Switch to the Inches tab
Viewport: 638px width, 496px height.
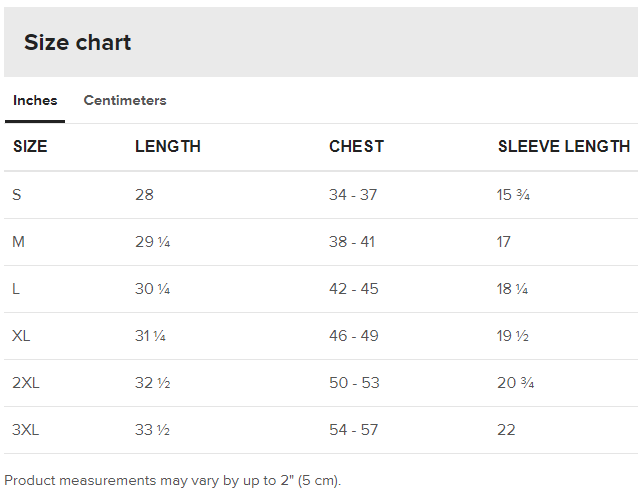[x=35, y=101]
